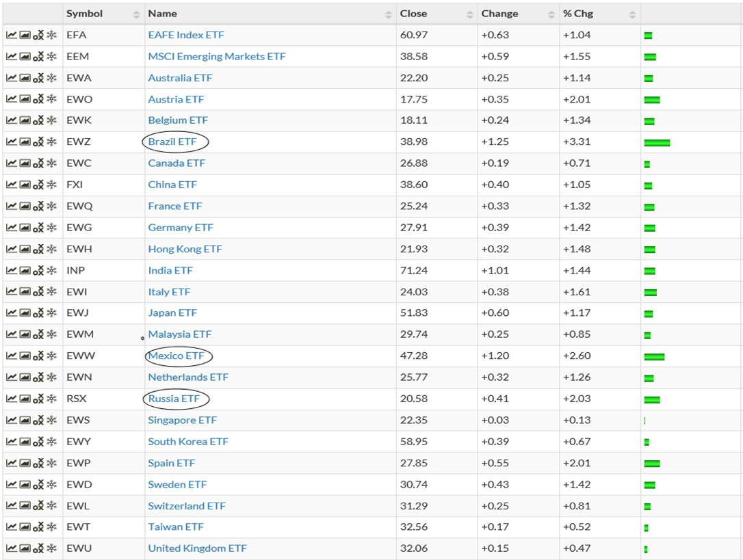Click the gallery view icon for EWT

(x=25, y=527)
